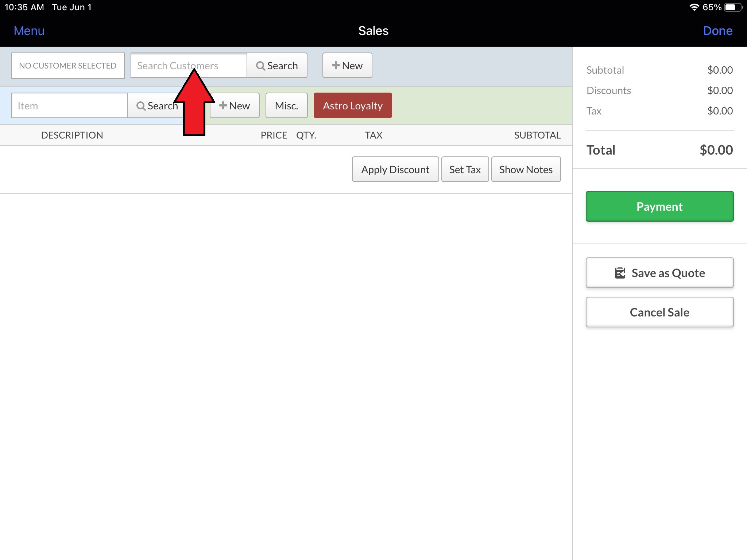Tap Done in the top bar

coord(717,31)
